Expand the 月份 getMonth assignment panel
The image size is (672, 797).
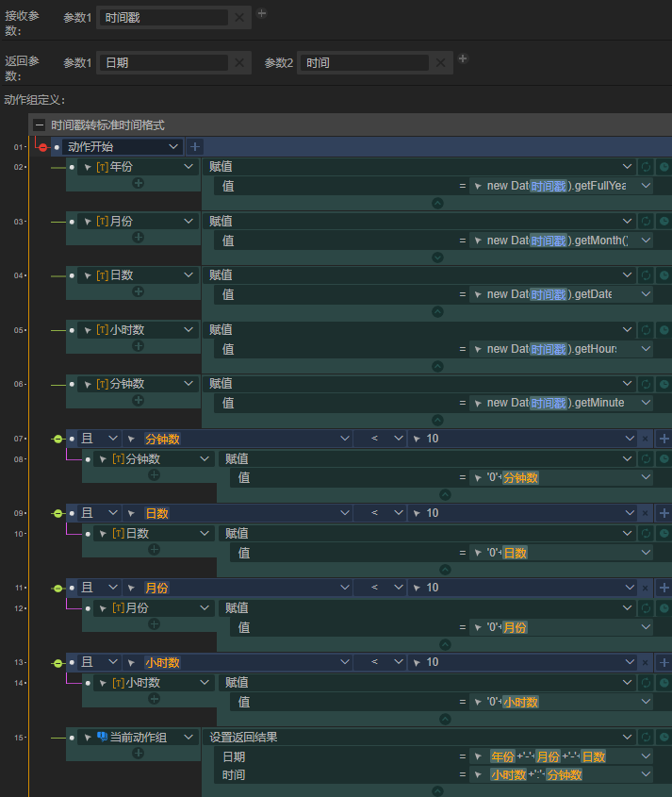point(438,257)
